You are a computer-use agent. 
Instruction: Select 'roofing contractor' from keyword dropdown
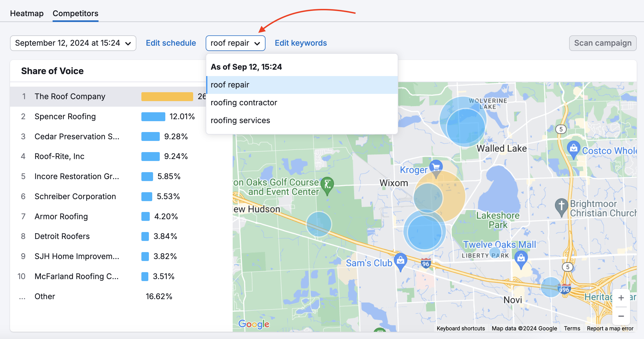pyautogui.click(x=244, y=102)
